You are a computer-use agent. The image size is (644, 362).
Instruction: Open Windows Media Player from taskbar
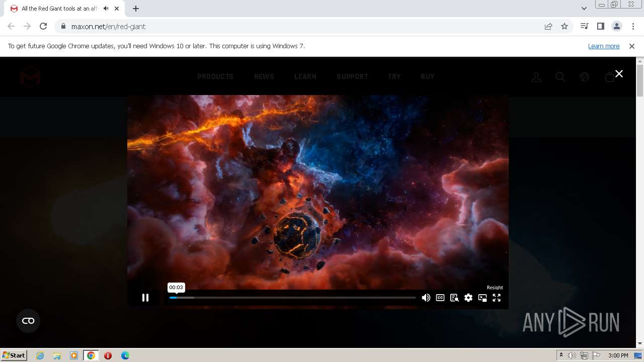coord(74,355)
